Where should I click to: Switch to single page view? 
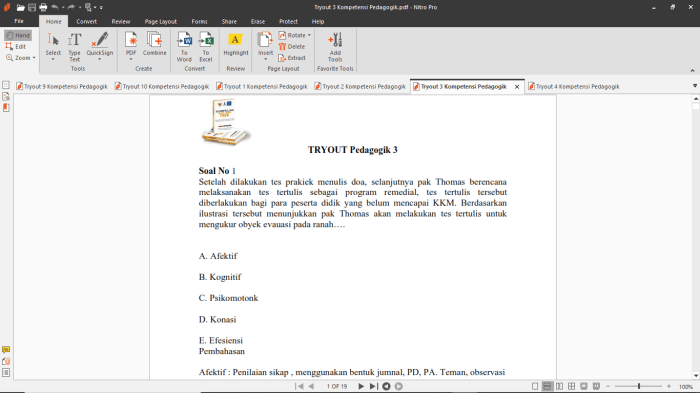click(535, 386)
